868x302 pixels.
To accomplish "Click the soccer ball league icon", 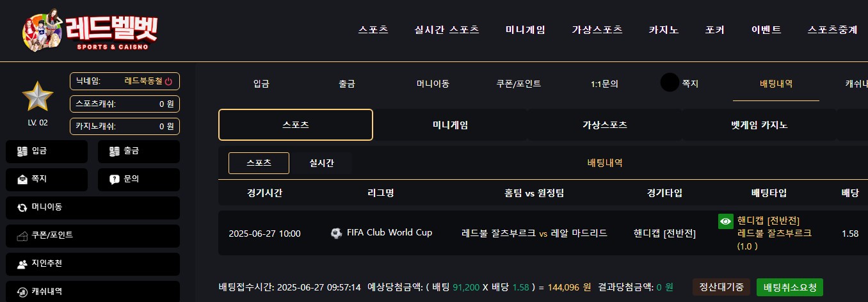I will point(336,233).
